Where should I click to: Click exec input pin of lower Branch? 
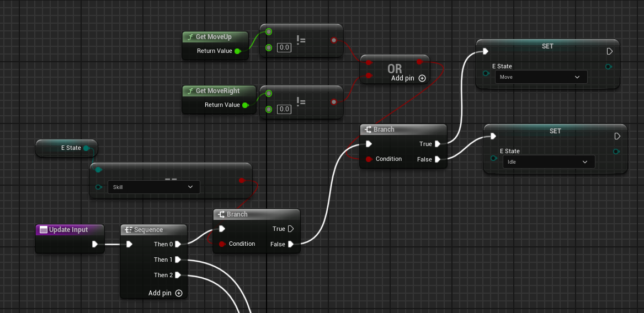[222, 229]
